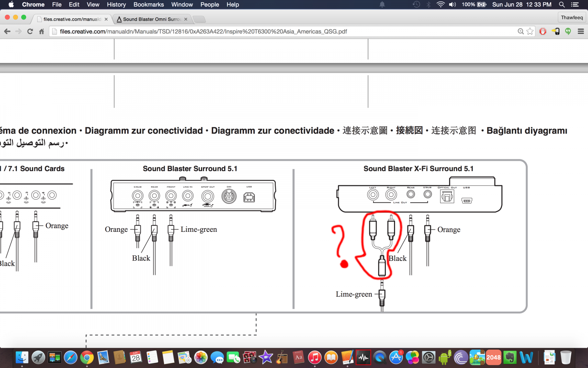This screenshot has height=368, width=588.
Task: Open App Store from the Dock
Action: [x=396, y=357]
